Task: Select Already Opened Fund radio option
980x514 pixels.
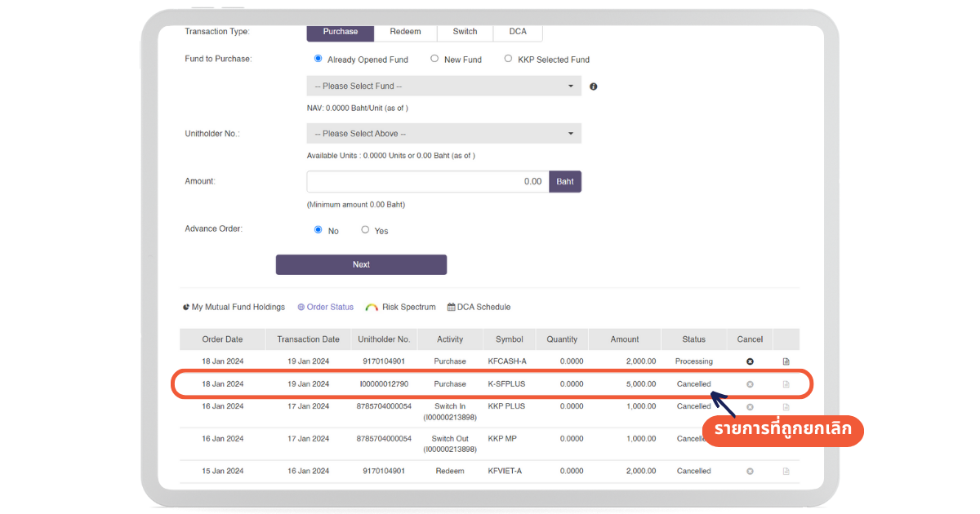Action: (318, 59)
